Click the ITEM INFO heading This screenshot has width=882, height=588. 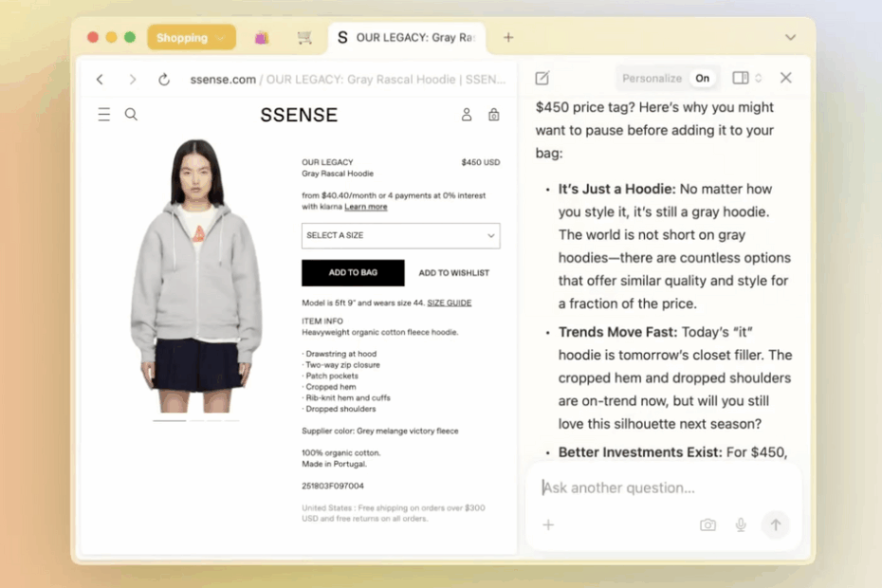(322, 322)
